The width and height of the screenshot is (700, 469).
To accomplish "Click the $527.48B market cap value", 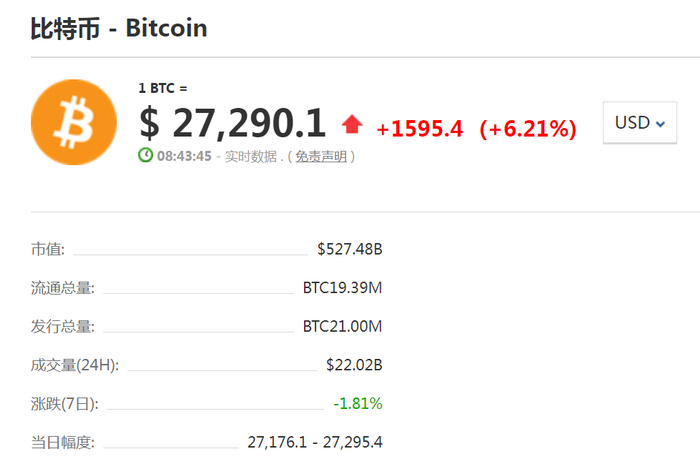I will pyautogui.click(x=349, y=250).
